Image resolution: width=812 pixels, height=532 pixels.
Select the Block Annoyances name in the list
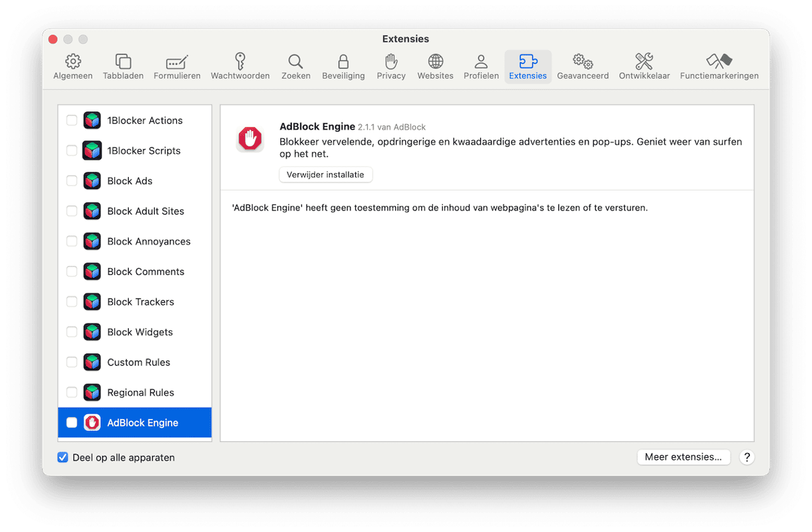click(149, 241)
